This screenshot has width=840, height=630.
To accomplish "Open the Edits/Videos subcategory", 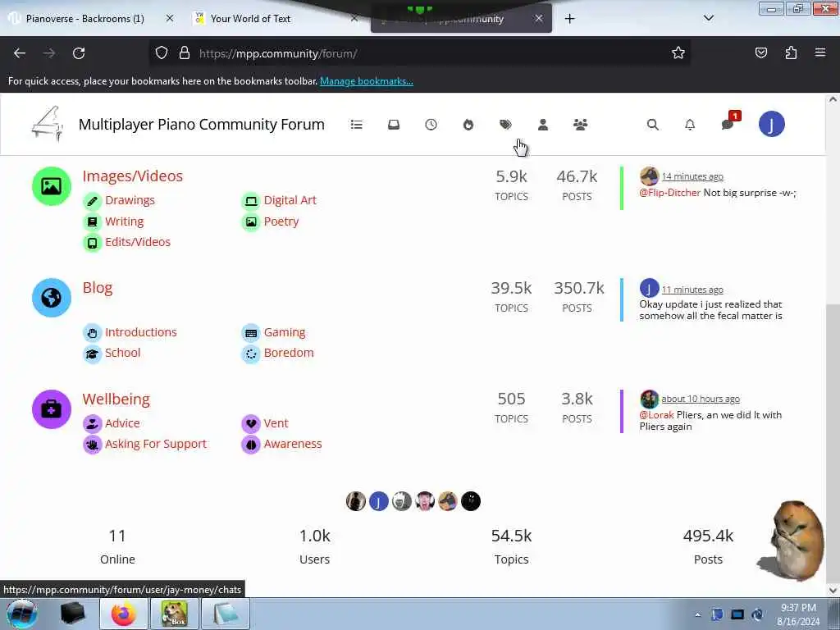I will click(138, 242).
